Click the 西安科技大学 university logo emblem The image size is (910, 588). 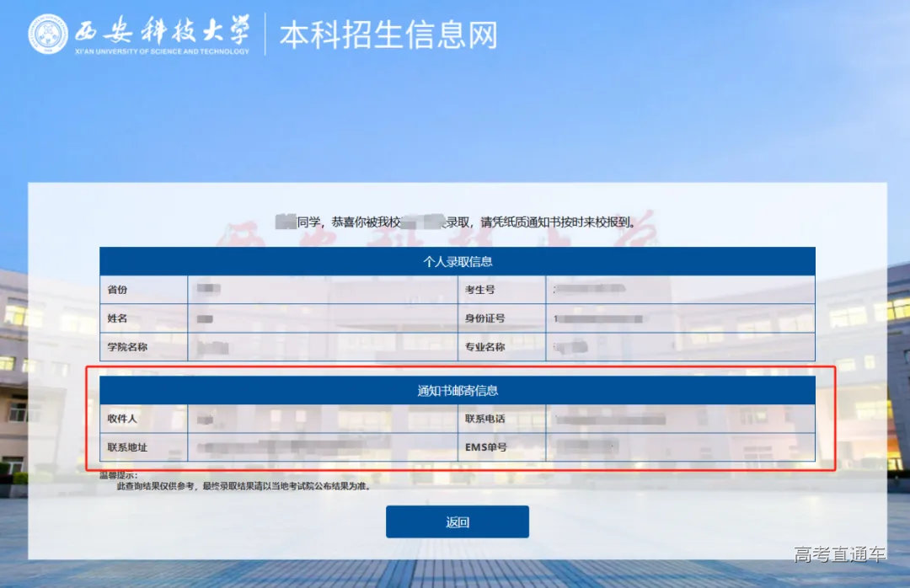click(x=49, y=34)
